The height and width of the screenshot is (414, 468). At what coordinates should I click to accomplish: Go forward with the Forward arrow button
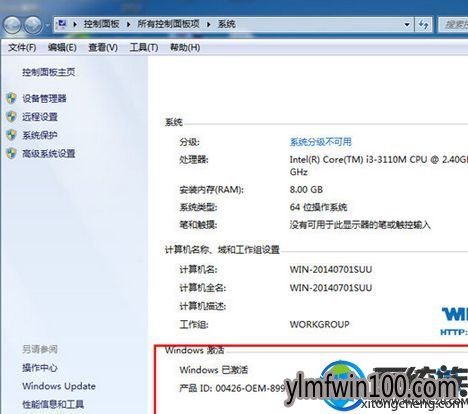33,25
